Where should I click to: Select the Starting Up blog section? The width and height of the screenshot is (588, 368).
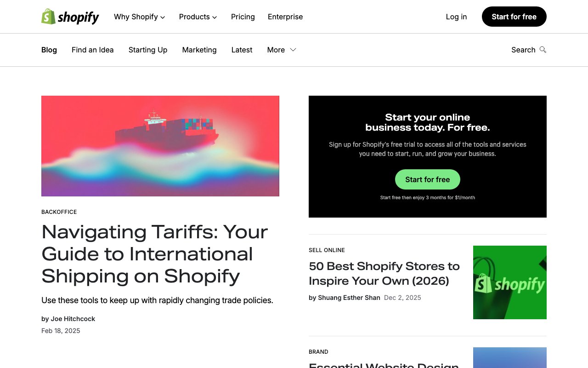pos(147,50)
